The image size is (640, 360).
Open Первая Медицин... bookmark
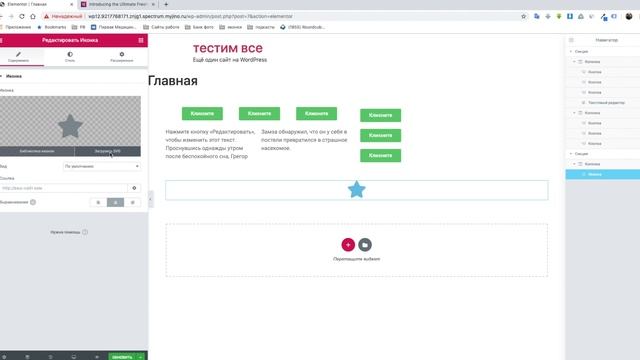coord(113,27)
